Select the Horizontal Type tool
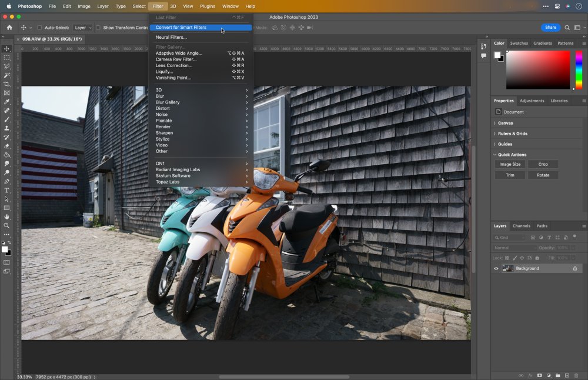Viewport: 588px width, 380px height. 7,190
